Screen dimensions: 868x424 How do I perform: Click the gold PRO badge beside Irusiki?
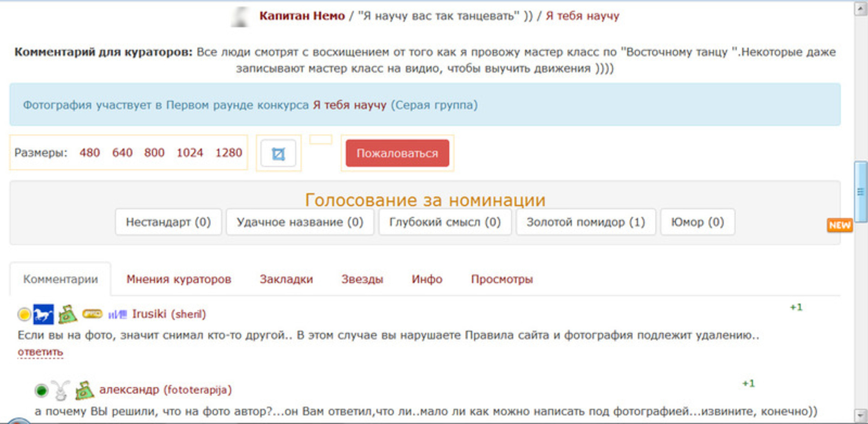[x=93, y=314]
